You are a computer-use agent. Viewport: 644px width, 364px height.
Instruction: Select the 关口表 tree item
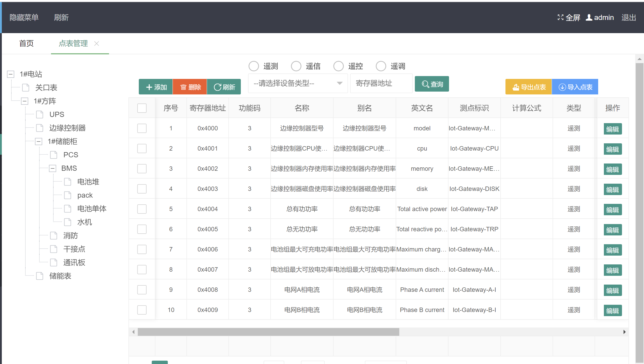pos(46,87)
